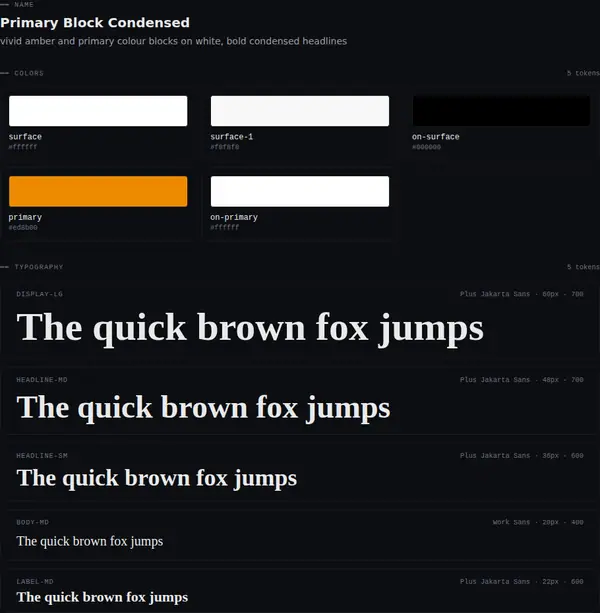Image resolution: width=600 pixels, height=613 pixels.
Task: Click the 'HEADLINE-MD' label
Action: [42, 380]
